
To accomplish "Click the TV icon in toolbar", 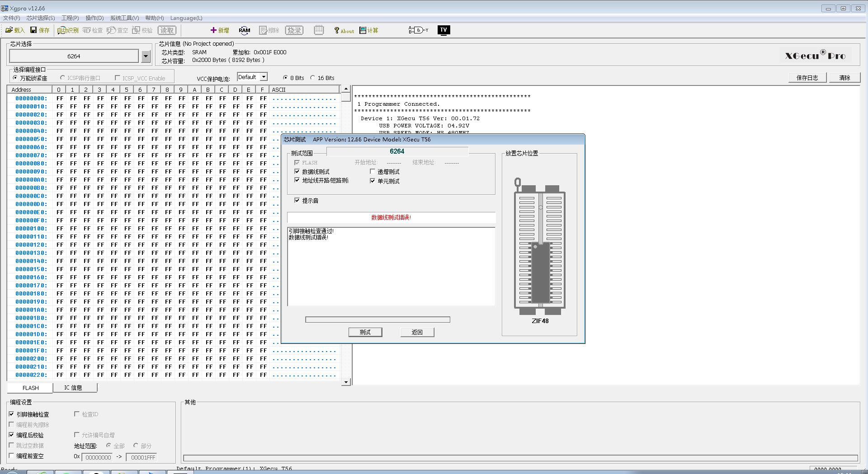I will coord(443,30).
